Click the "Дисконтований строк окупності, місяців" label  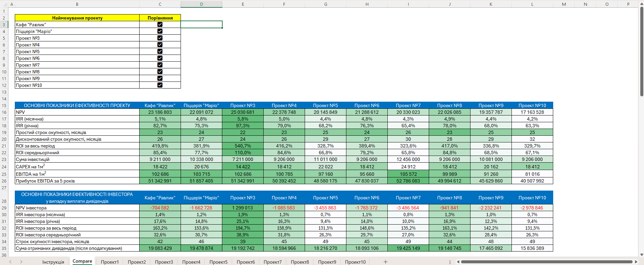(x=77, y=139)
